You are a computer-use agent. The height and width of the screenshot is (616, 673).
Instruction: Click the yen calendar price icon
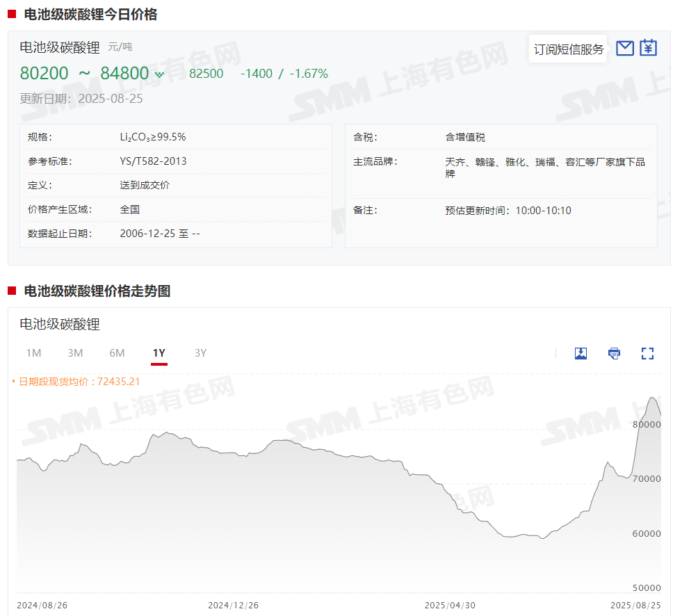[648, 48]
